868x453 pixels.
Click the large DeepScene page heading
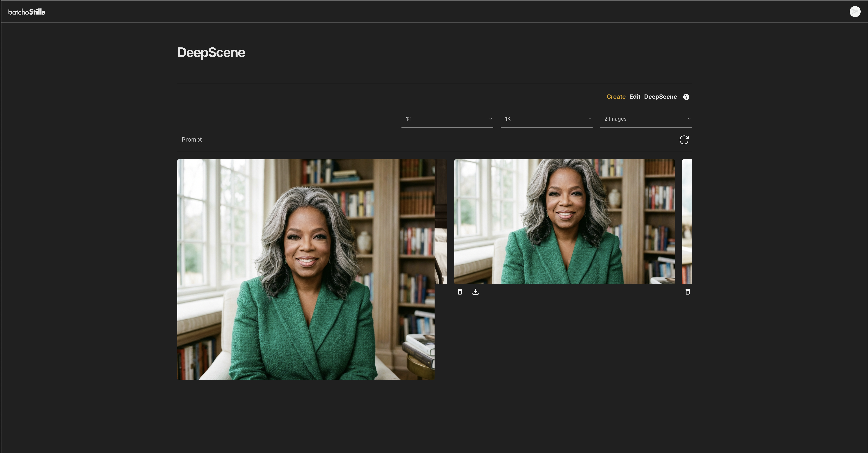click(211, 53)
